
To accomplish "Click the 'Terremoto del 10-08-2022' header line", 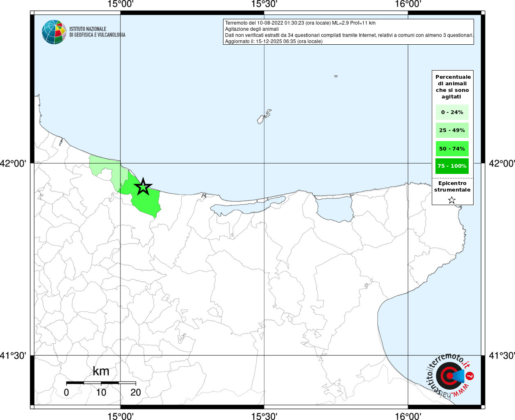I will click(x=300, y=23).
